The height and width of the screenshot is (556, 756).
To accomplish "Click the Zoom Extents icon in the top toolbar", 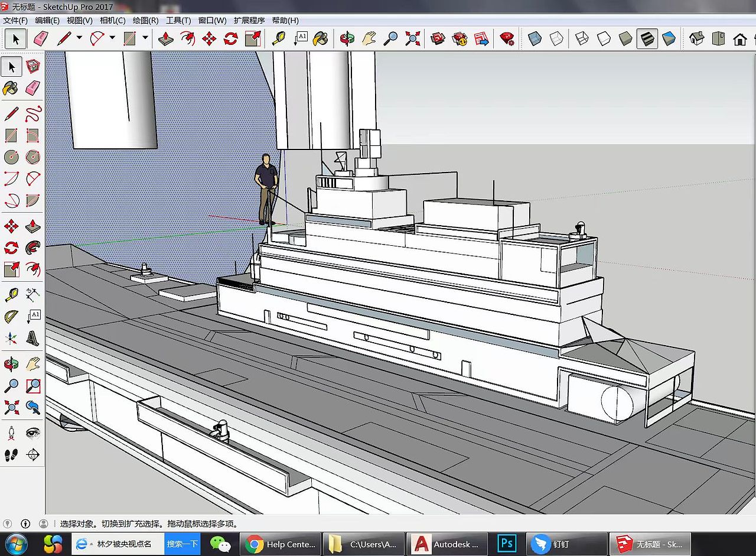I will [x=412, y=39].
